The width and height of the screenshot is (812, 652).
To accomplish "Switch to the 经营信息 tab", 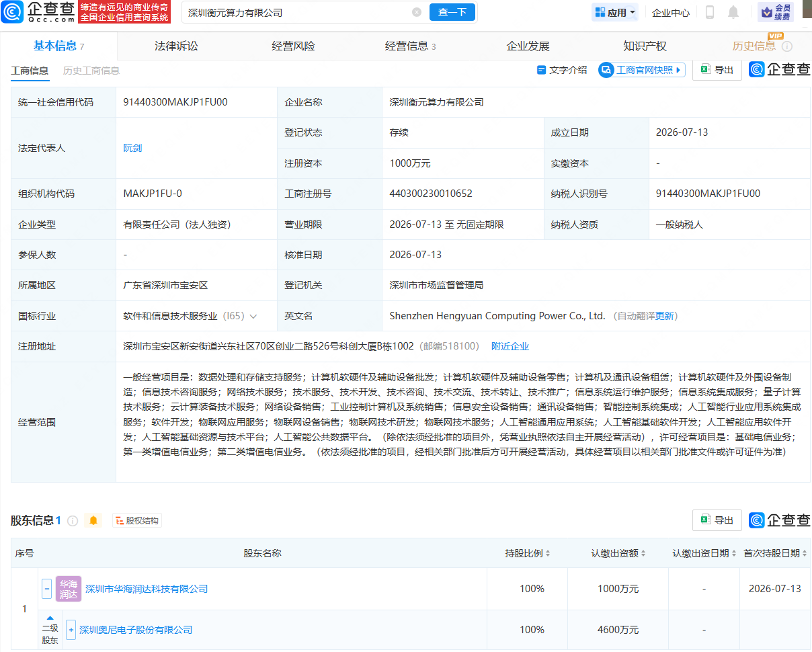I will [x=410, y=46].
